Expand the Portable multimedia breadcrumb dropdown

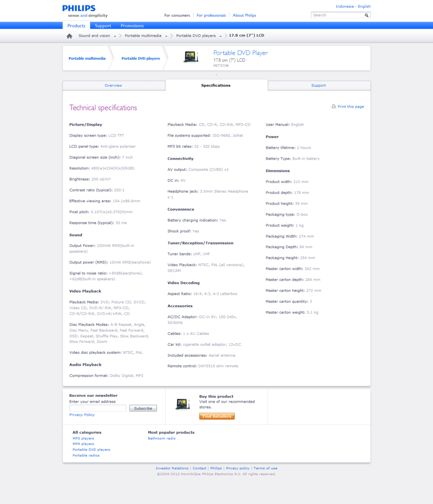166,36
